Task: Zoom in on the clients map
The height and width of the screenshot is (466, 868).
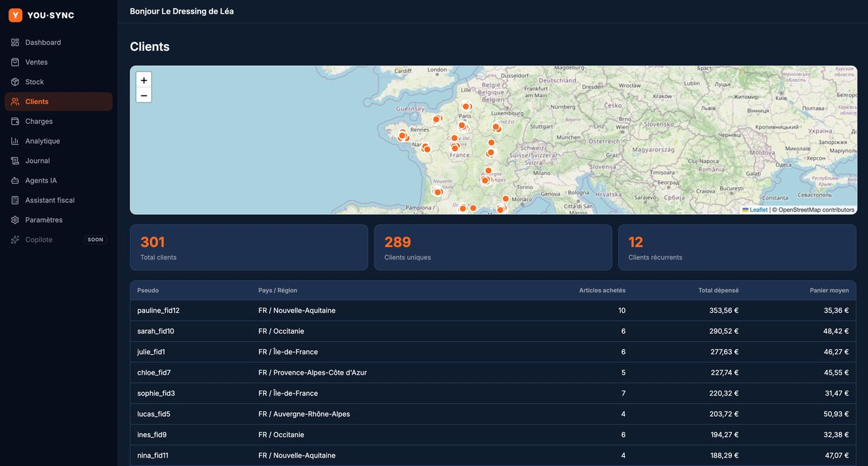Action: [144, 80]
